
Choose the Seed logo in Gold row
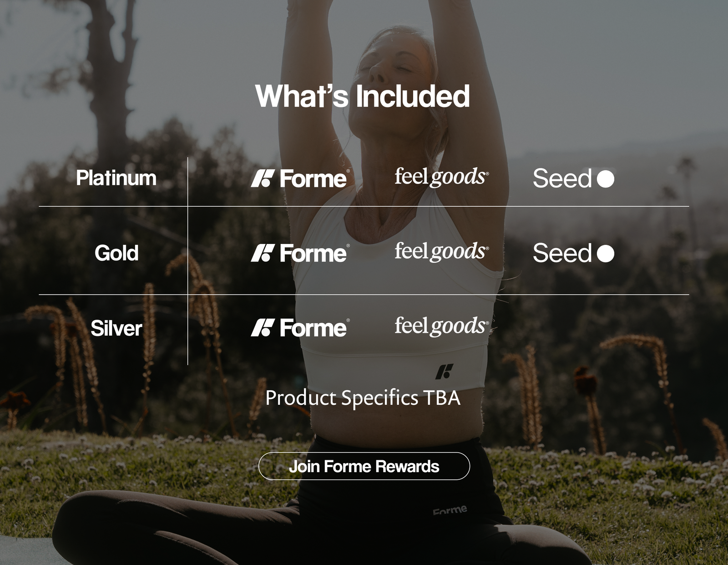tap(573, 253)
